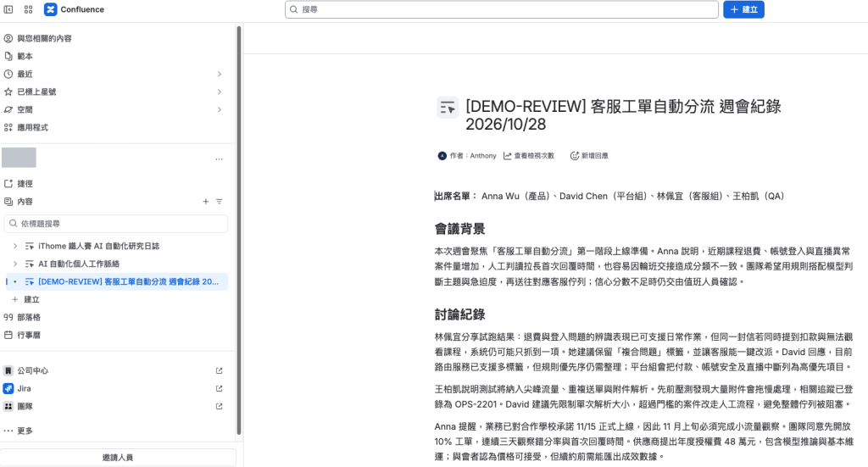Open 團隊 teams link

click(25, 406)
